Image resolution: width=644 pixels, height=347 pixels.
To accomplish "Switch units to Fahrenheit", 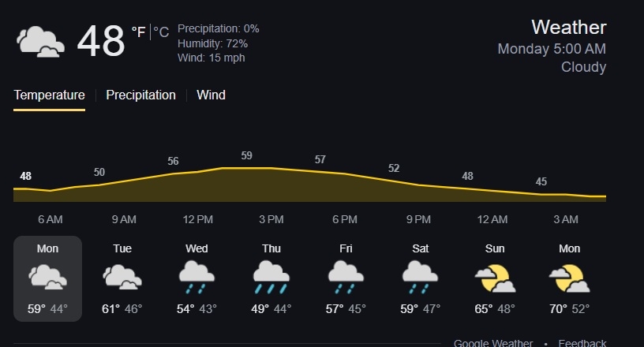I will click(x=139, y=32).
